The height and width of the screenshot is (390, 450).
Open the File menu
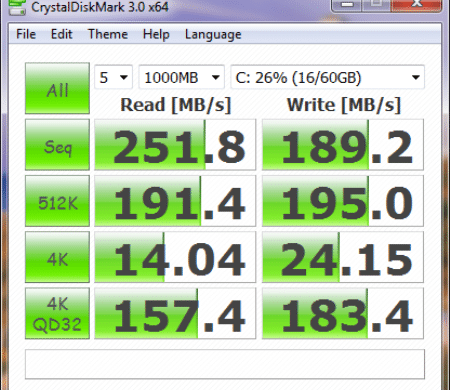pyautogui.click(x=26, y=34)
